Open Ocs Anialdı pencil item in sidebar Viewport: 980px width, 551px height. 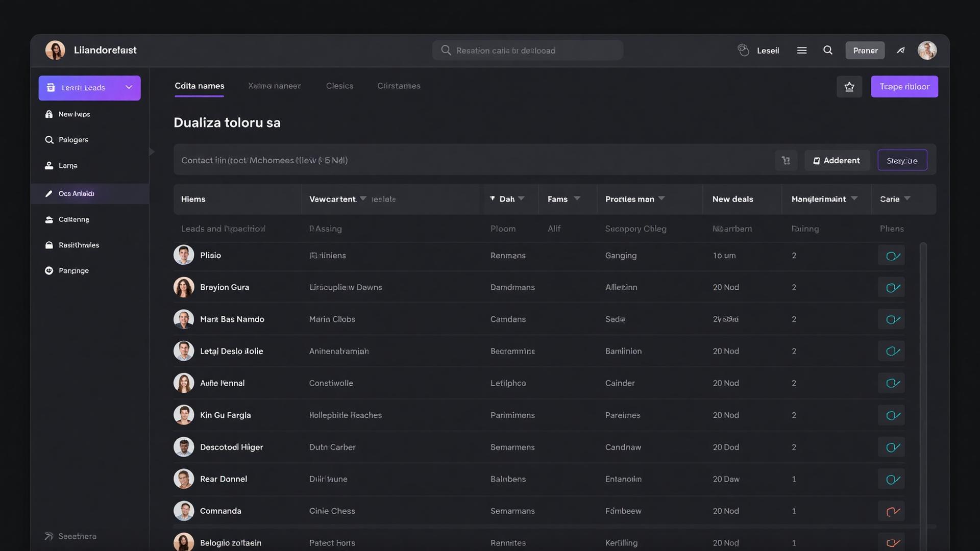76,194
